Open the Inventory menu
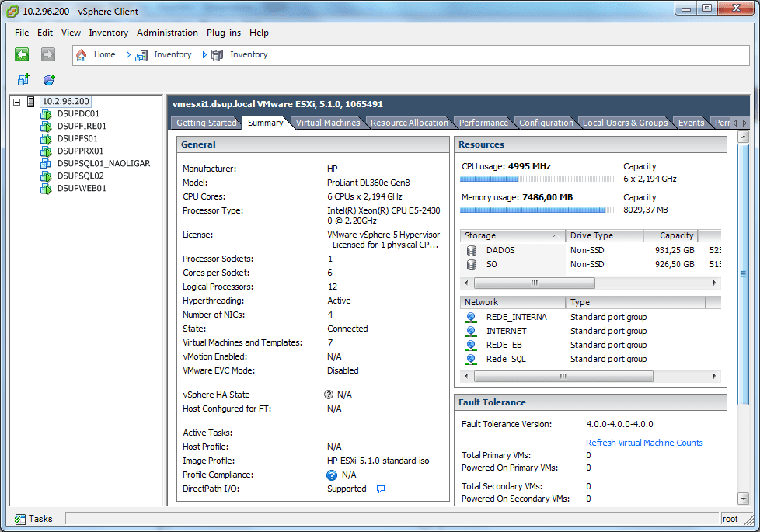This screenshot has height=532, width=760. 109,33
